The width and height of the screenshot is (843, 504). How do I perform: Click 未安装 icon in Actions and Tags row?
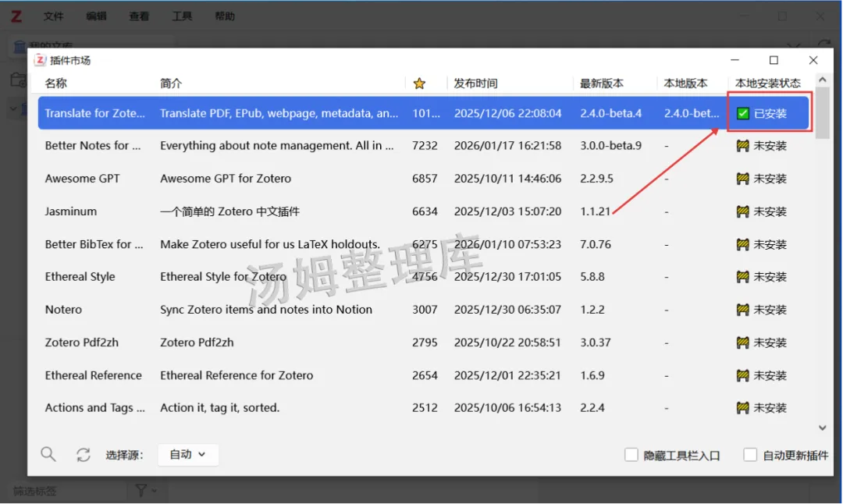(742, 408)
